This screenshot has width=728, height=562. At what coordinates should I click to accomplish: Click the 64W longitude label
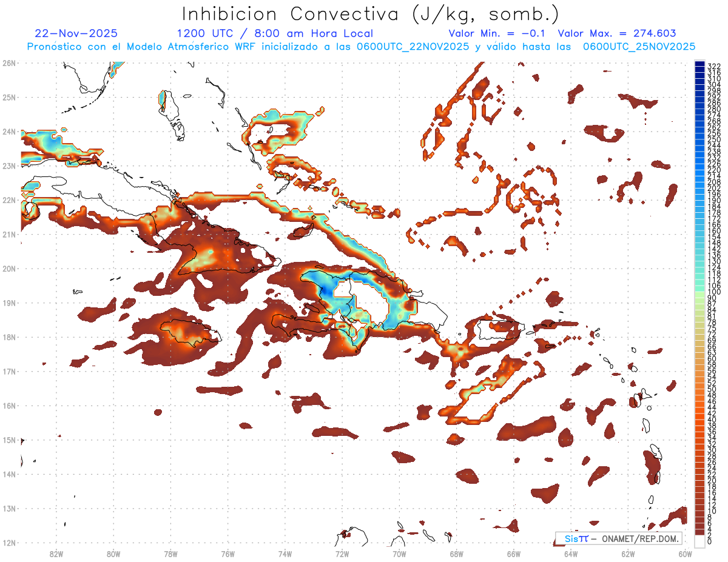pos(571,553)
